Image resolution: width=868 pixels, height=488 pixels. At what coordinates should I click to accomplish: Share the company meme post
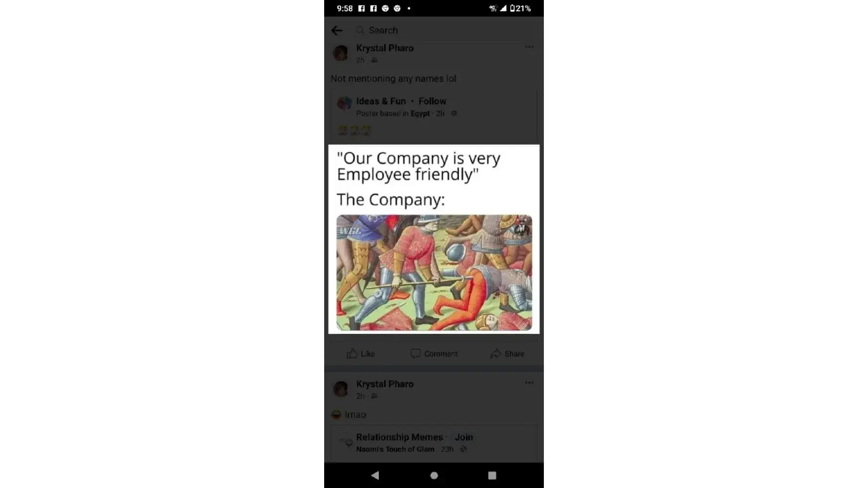point(507,354)
